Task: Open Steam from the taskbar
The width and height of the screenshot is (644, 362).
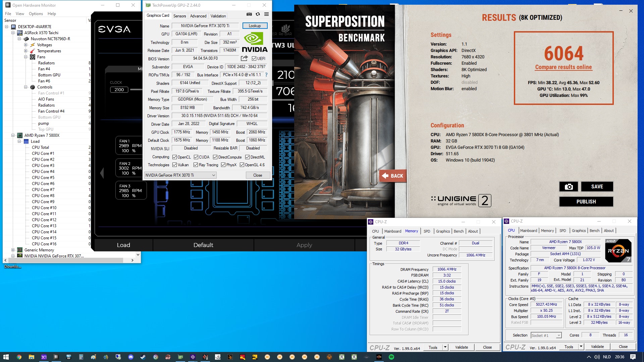Action: pos(143,357)
